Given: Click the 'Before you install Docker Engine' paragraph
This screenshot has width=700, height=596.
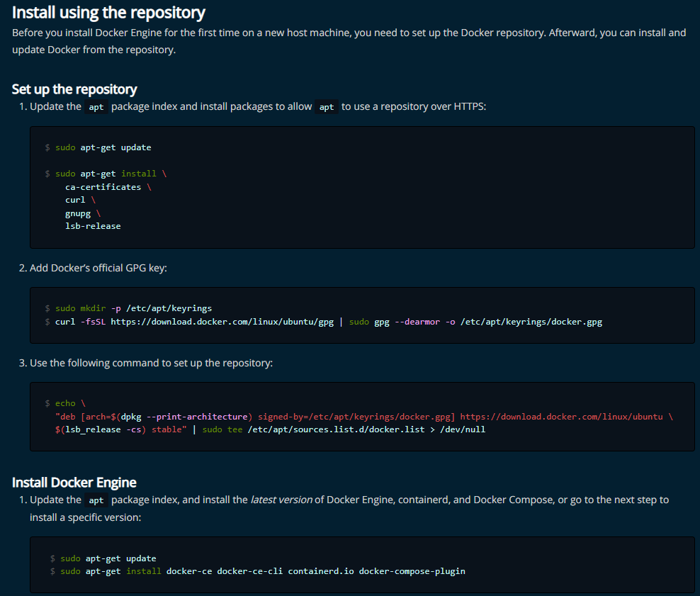Looking at the screenshot, I should tap(349, 41).
